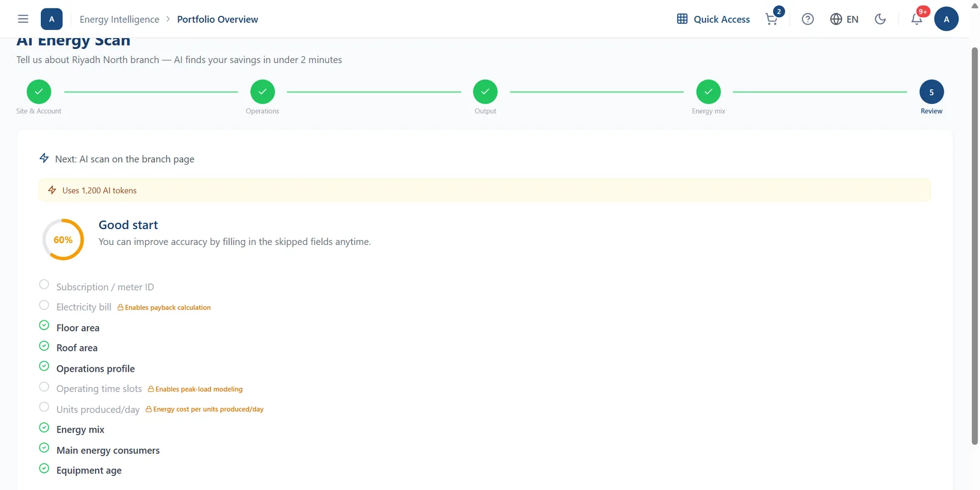Click the Main energy consumers label
Image resolution: width=980 pixels, height=490 pixels.
[108, 450]
